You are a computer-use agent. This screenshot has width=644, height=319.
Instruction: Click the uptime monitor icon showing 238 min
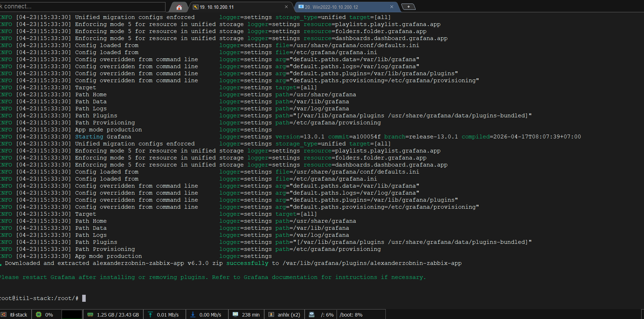tap(235, 315)
